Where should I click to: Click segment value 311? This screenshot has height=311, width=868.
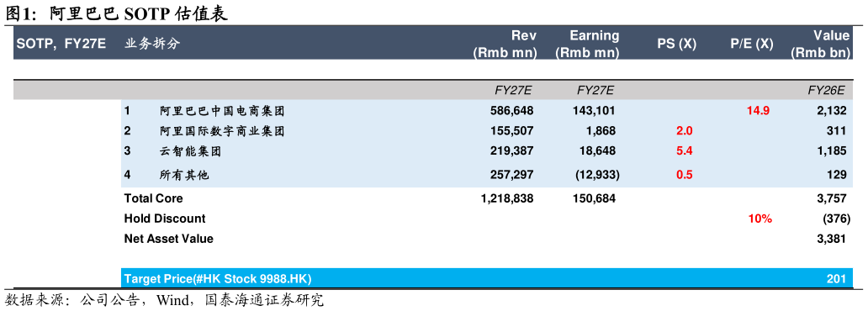(x=836, y=131)
